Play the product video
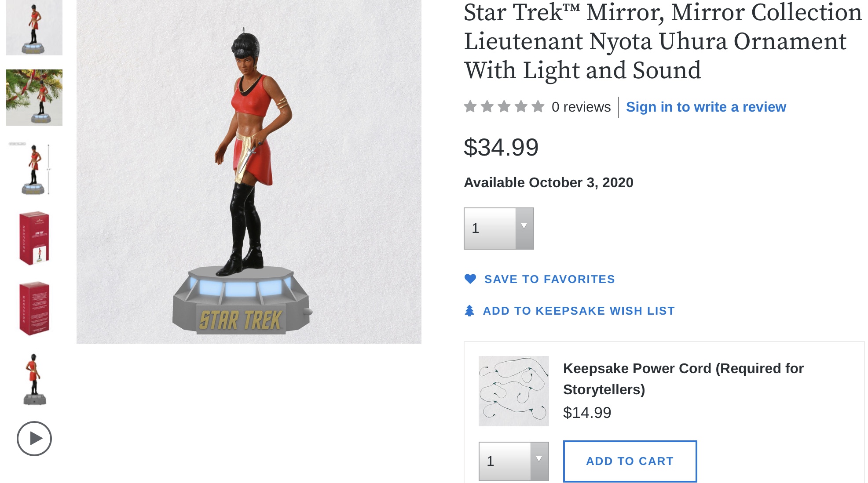This screenshot has width=868, height=483. click(x=34, y=438)
